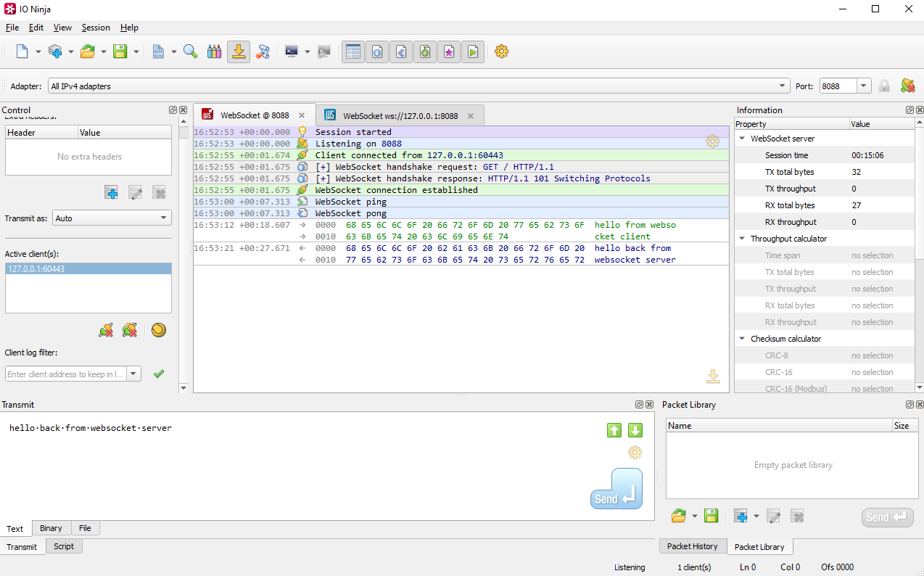924x576 pixels.
Task: Click the grayed-out secondary terminal icon
Action: point(324,52)
